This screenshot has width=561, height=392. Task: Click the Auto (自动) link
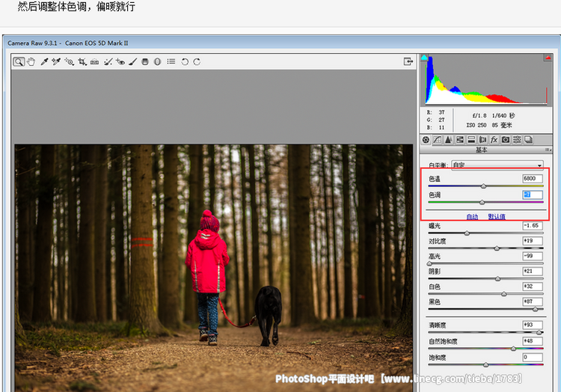[x=472, y=216]
